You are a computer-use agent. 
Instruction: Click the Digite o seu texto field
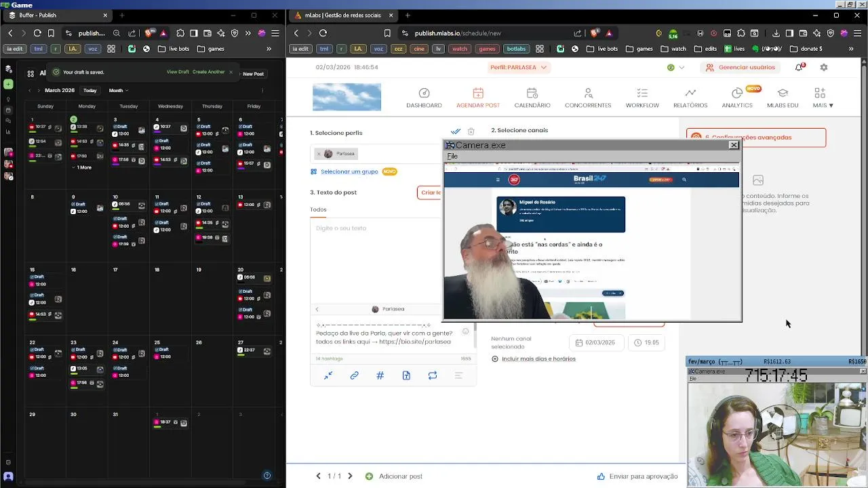(376, 261)
